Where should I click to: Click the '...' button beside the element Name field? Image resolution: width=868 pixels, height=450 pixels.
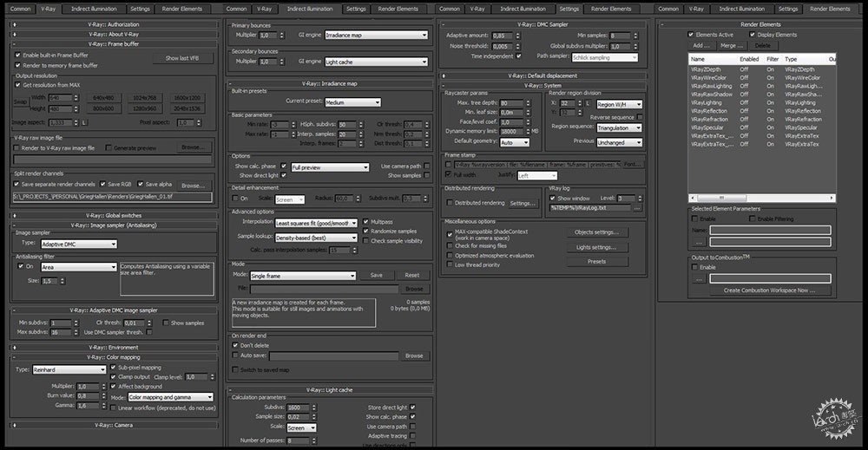(699, 242)
